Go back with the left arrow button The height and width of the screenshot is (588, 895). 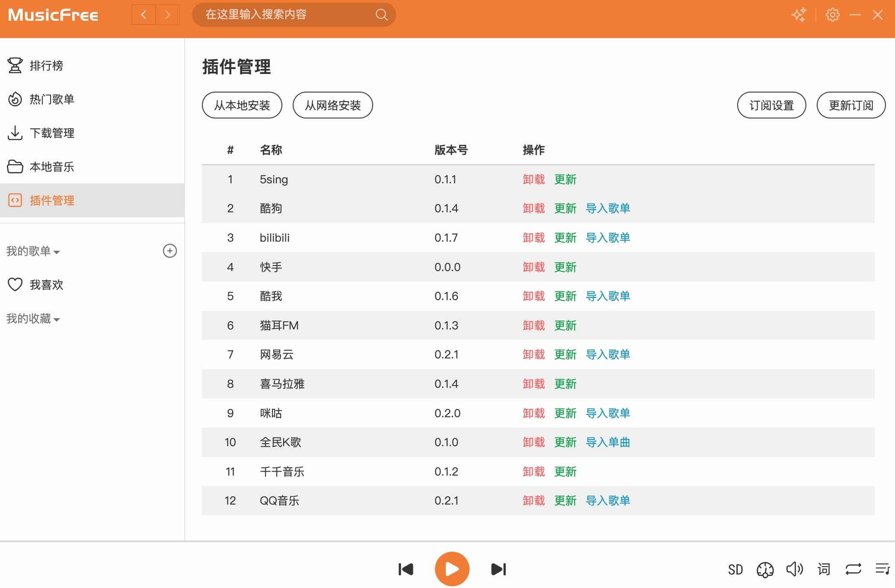144,15
